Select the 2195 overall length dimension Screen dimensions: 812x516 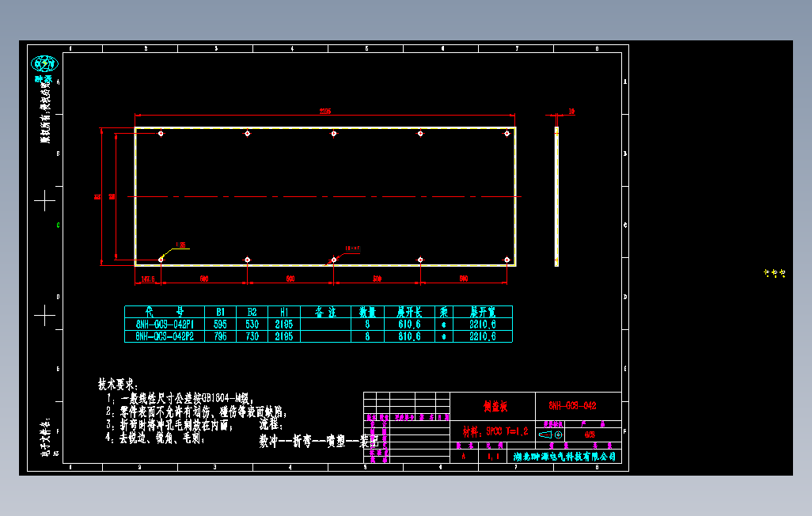pos(325,112)
